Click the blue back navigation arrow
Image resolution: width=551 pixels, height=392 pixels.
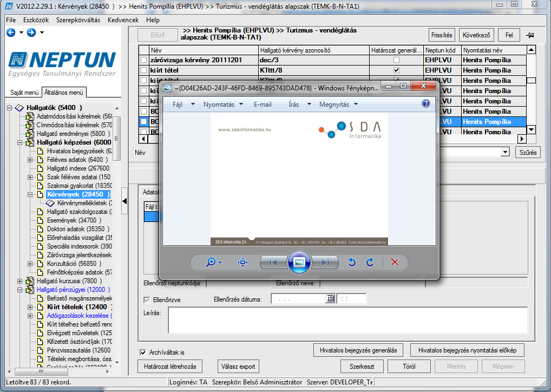pyautogui.click(x=11, y=32)
